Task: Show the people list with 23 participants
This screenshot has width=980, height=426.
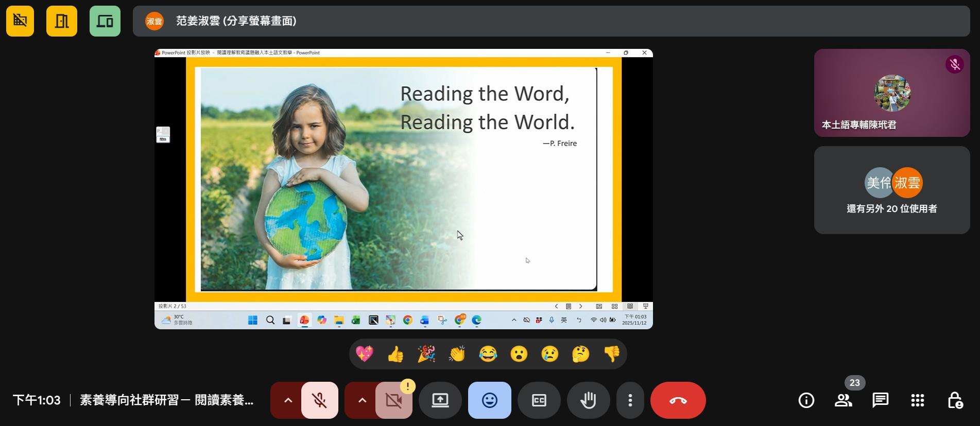Action: 843,400
